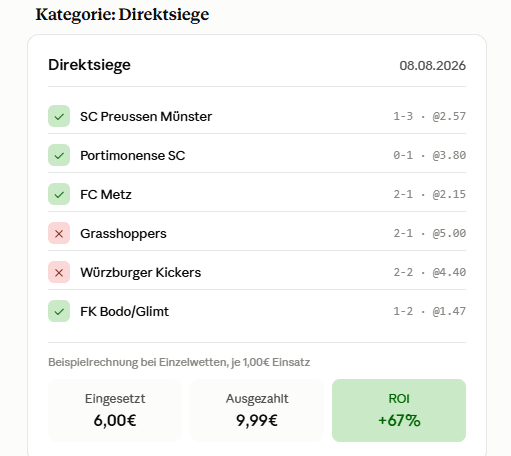Click green checkmark icon next to FC Metz

click(59, 194)
